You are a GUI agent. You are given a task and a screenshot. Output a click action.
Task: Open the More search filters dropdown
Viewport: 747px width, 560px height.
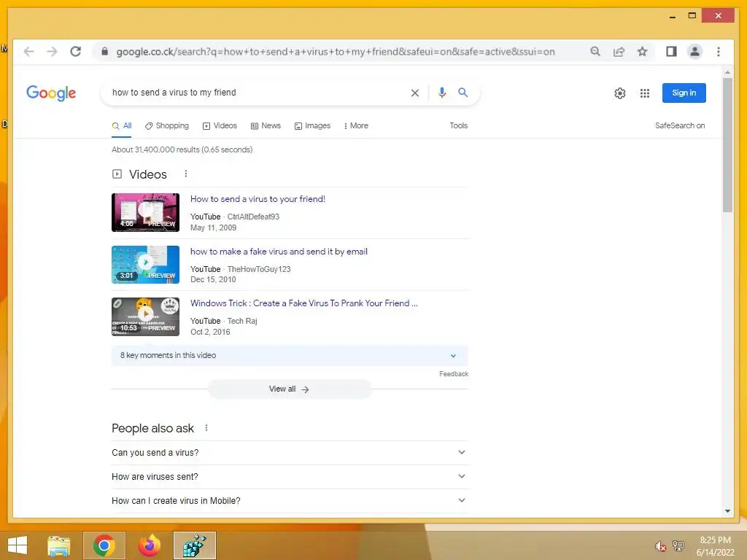(355, 125)
